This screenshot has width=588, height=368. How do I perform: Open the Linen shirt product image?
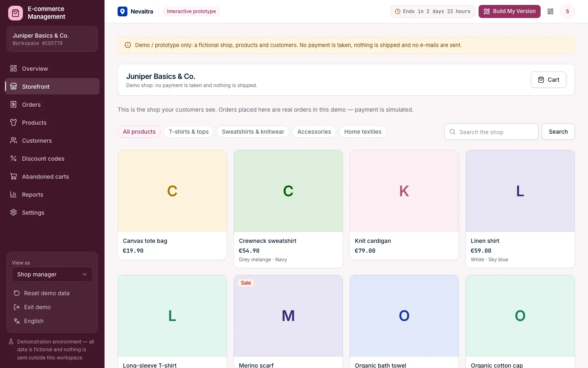click(x=520, y=191)
